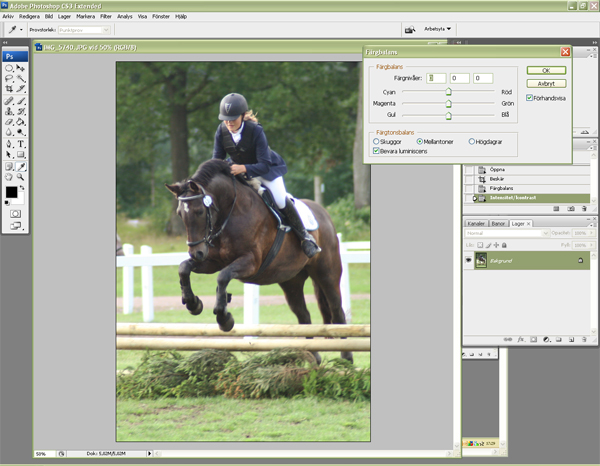The image size is (600, 466).
Task: Click Avbryt in Färgbalans dialog
Action: (546, 83)
